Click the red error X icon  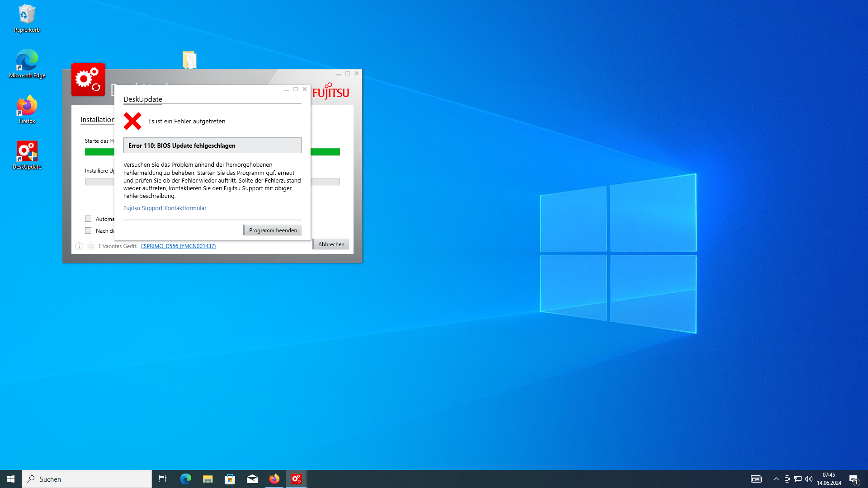[132, 121]
